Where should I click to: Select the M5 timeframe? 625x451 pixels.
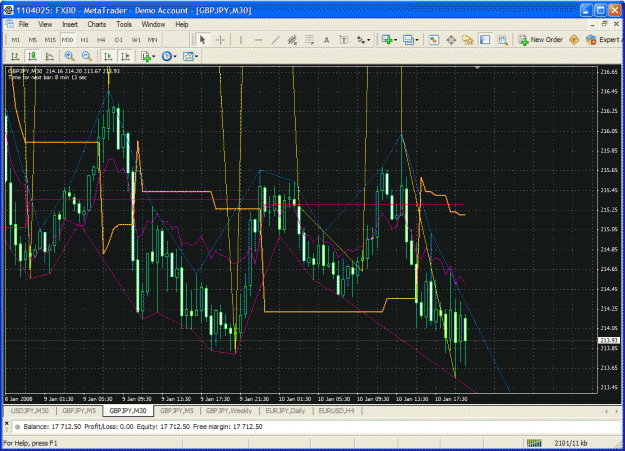(x=33, y=40)
